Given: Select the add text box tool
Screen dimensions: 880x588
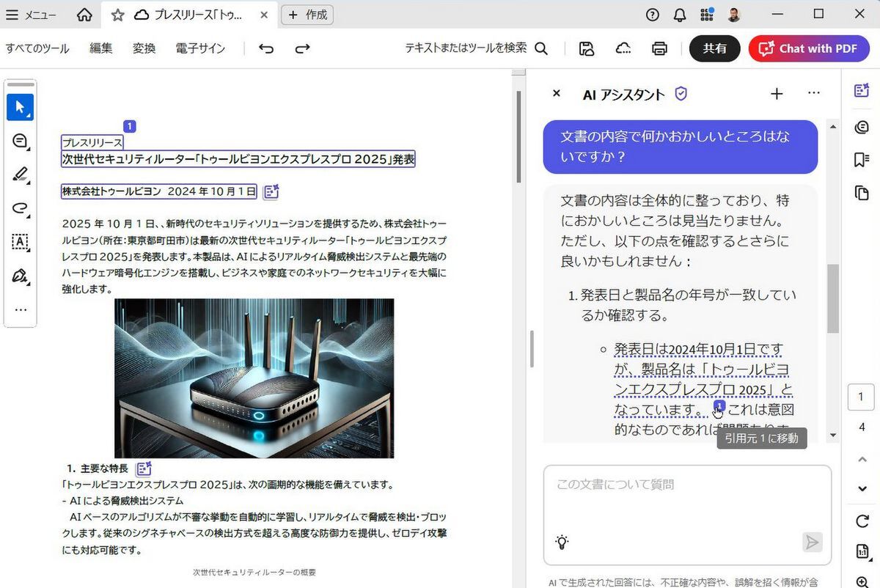Looking at the screenshot, I should coord(21,243).
